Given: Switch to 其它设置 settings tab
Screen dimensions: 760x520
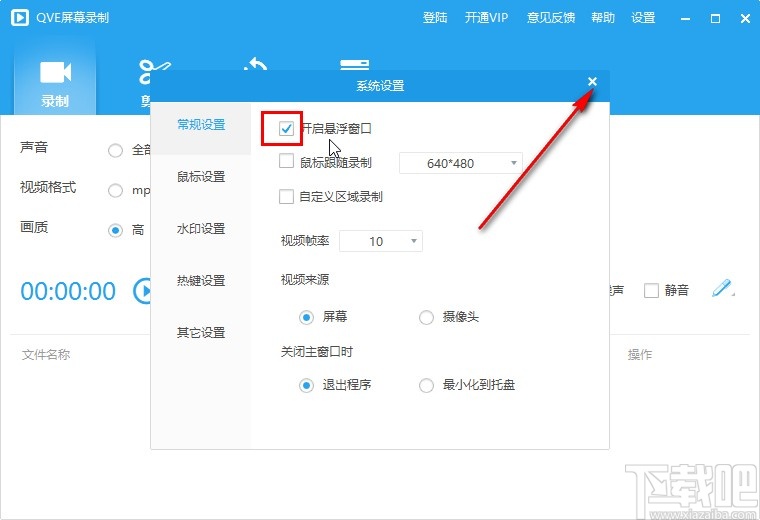Looking at the screenshot, I should coord(201,333).
